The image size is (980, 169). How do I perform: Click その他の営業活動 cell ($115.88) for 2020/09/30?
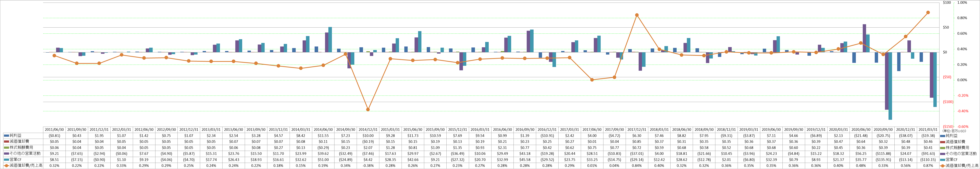[883, 154]
